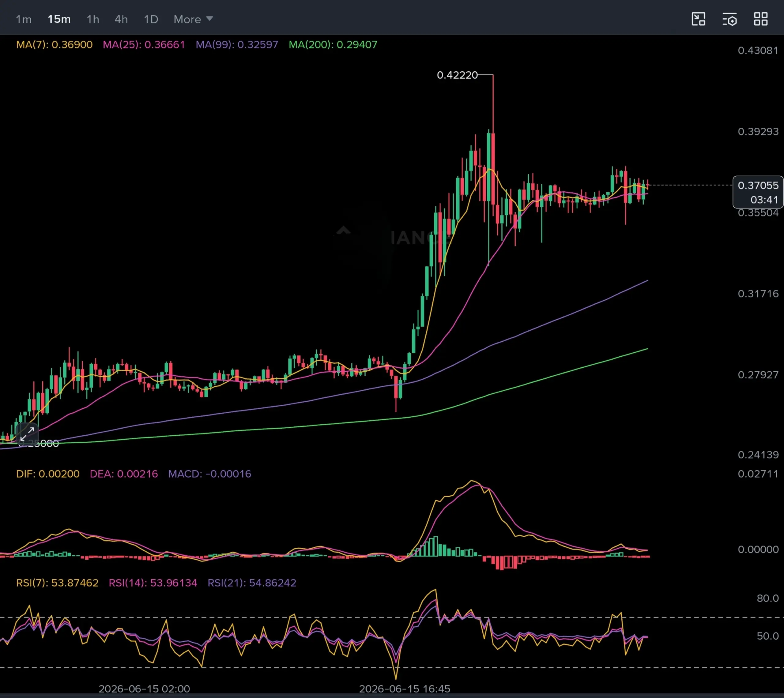Switch to the 4h timeframe
The height and width of the screenshot is (698, 784).
tap(121, 19)
